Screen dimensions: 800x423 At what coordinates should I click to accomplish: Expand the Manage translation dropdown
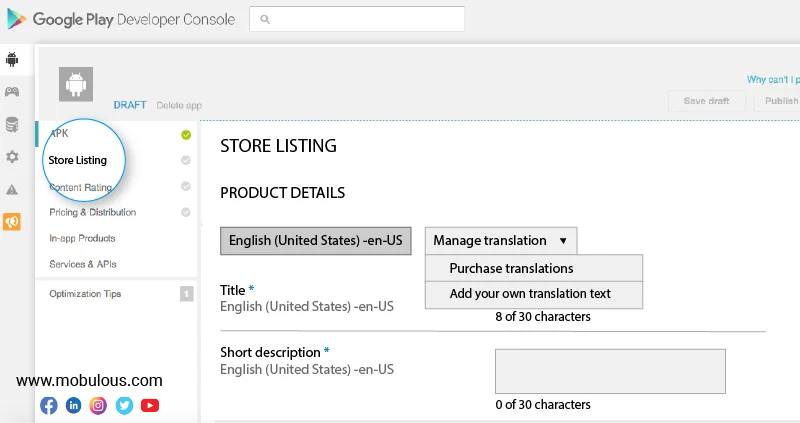click(500, 241)
